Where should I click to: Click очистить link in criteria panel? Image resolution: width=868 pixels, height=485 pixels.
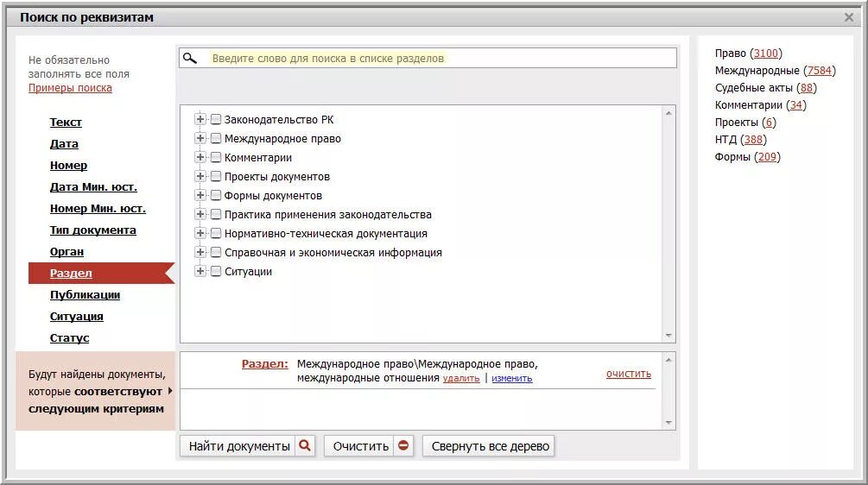(629, 374)
